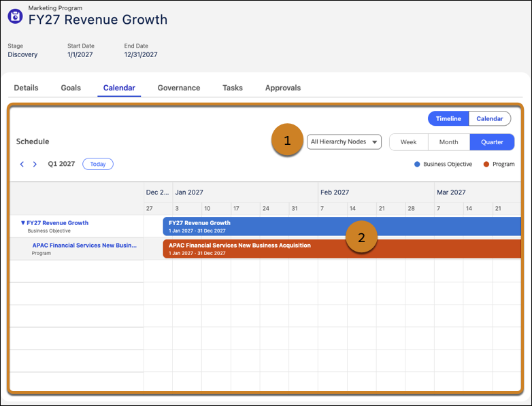Click the FY27 Revenue Growth page title

(98, 20)
